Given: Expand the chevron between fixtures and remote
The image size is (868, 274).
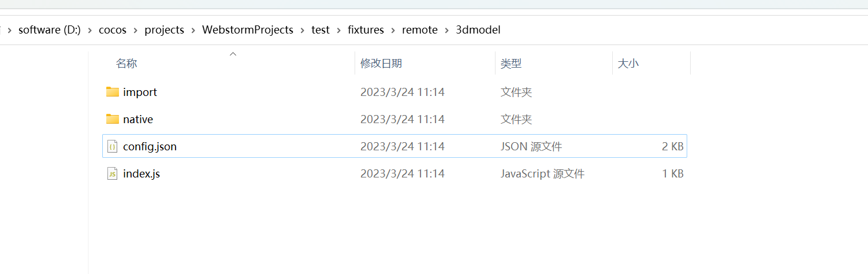Looking at the screenshot, I should (x=393, y=30).
